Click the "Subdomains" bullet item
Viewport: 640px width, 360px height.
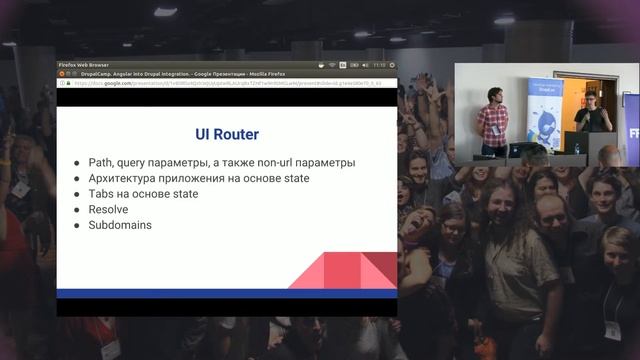coord(120,225)
